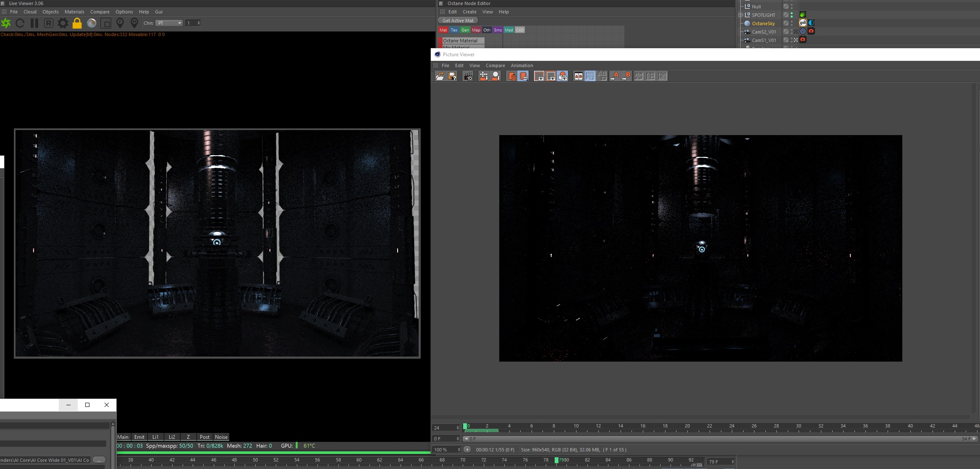Toggle the yellow camera lock icon
Viewport: 980px width, 469px height.
[x=77, y=23]
